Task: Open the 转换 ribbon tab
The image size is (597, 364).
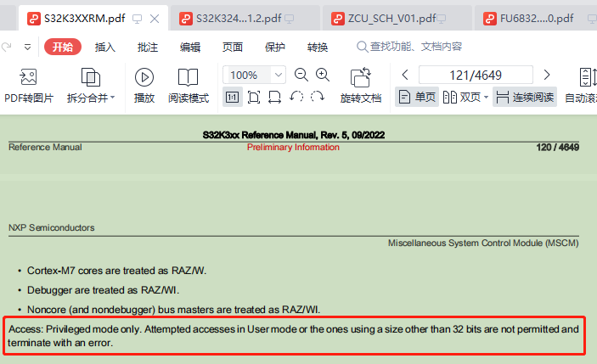Action: pos(318,47)
